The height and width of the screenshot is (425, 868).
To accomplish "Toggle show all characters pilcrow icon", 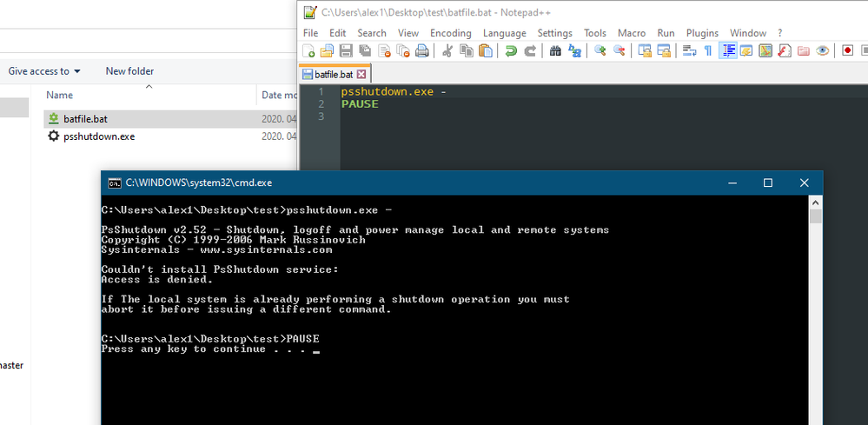I will tap(708, 51).
